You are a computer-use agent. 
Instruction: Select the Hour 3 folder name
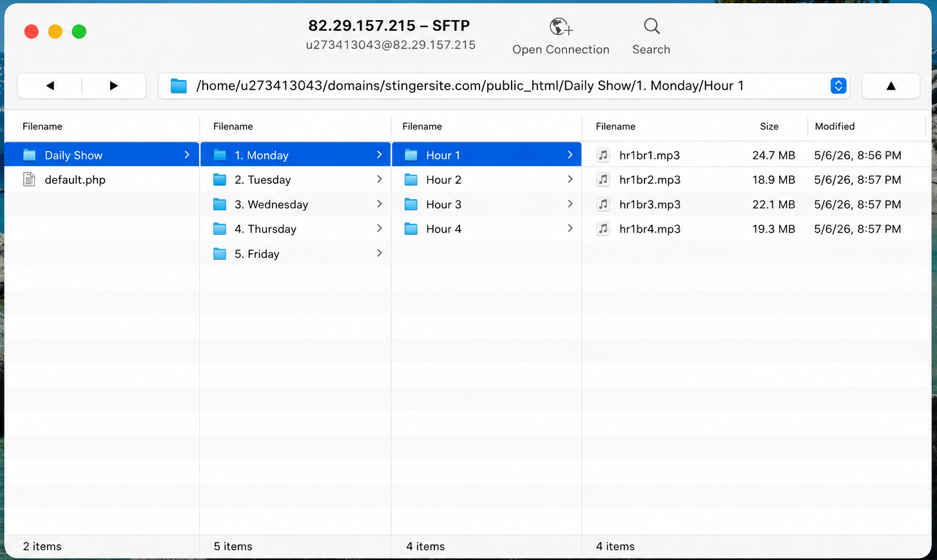tap(443, 204)
